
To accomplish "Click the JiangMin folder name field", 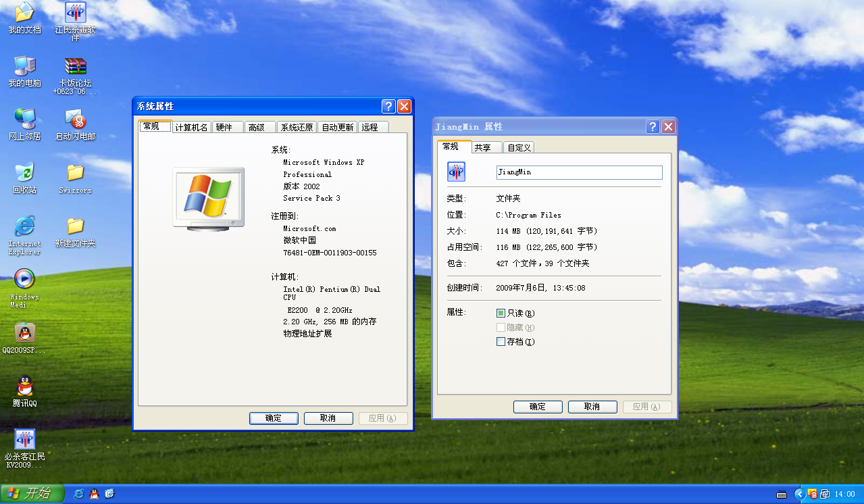I will [579, 172].
